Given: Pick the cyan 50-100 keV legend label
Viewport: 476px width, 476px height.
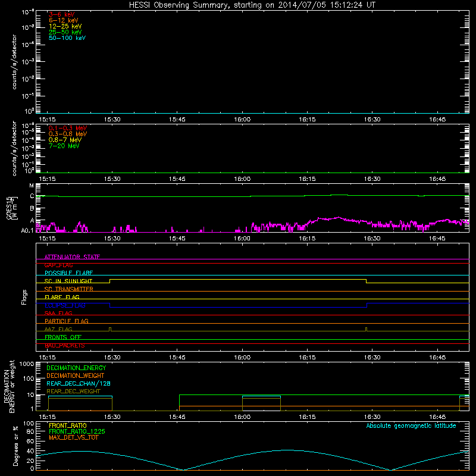Looking at the screenshot, I should point(67,38).
